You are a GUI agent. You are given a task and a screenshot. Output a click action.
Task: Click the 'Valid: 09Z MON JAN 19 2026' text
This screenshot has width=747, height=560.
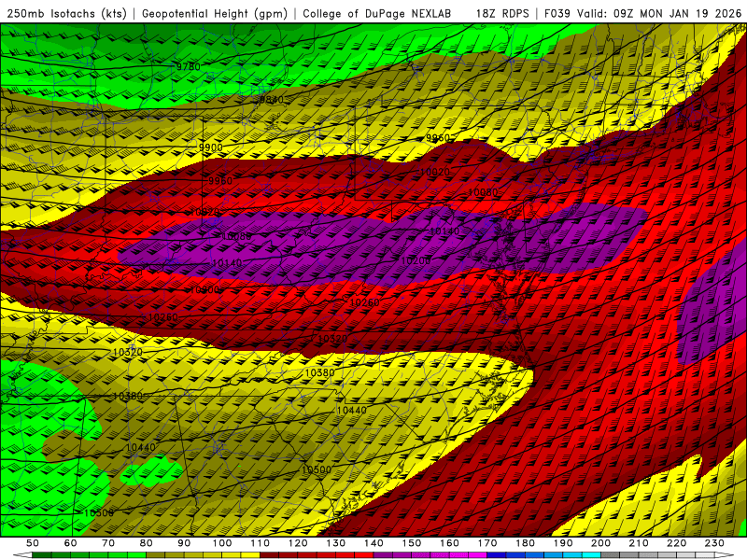coord(660,13)
